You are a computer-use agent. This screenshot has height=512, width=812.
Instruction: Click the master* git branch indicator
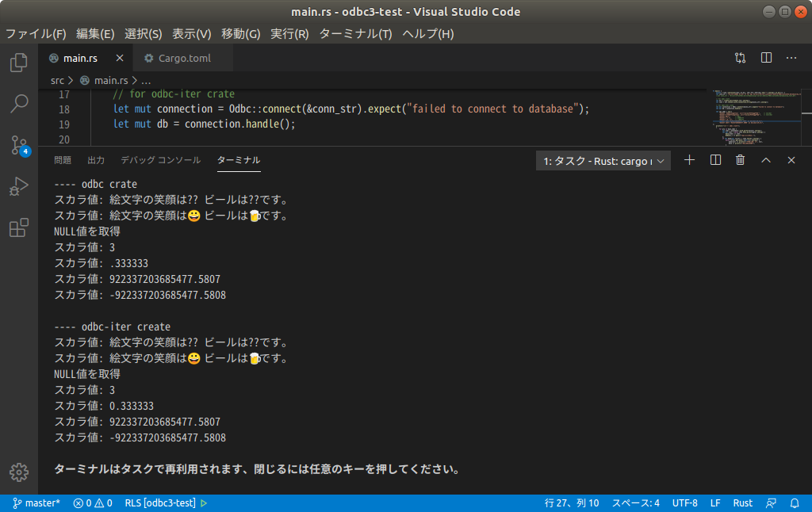click(36, 503)
